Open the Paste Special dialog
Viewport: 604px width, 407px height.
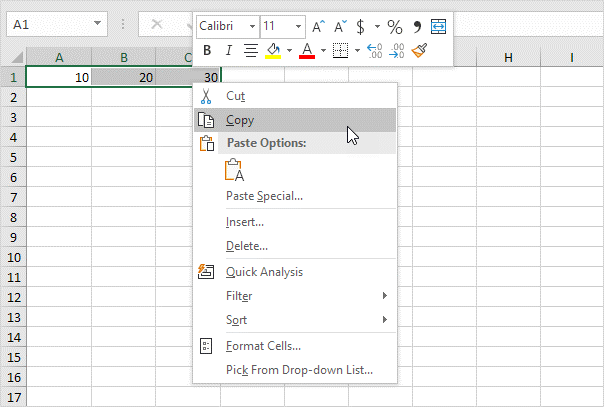264,196
